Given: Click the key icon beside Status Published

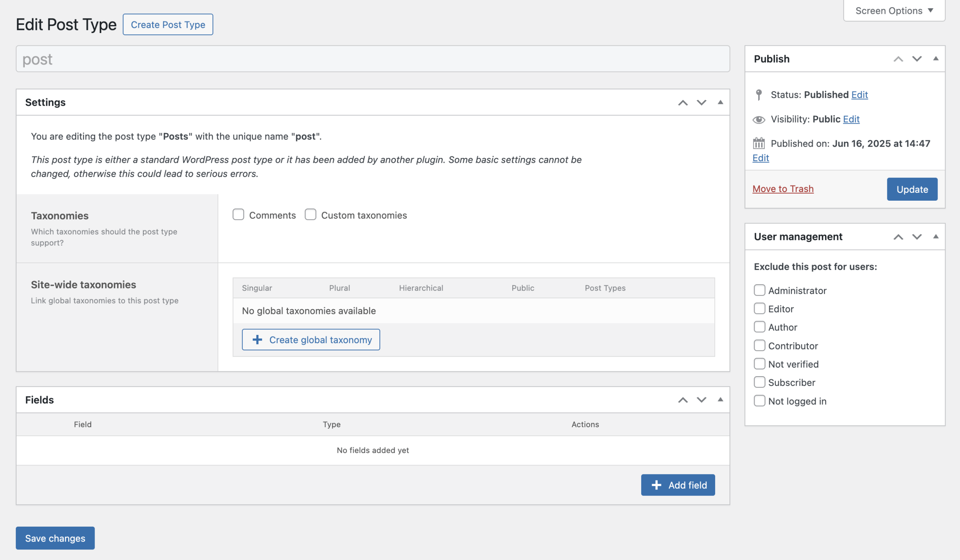Looking at the screenshot, I should point(759,95).
